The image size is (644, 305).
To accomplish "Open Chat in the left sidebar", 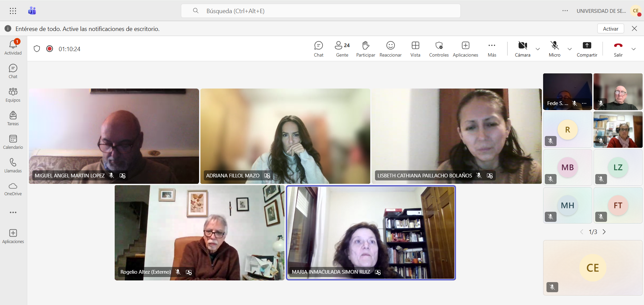I will click(x=13, y=71).
